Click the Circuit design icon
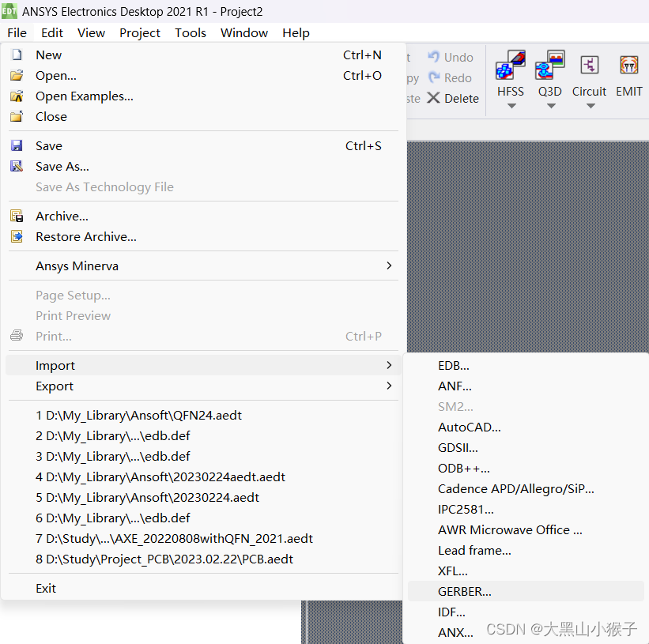Image resolution: width=649 pixels, height=644 pixels. (590, 65)
